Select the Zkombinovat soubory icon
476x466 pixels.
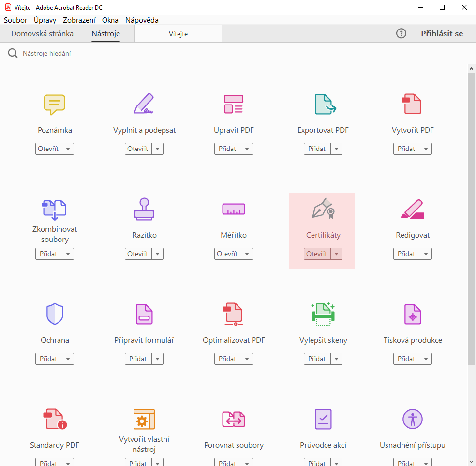54,210
